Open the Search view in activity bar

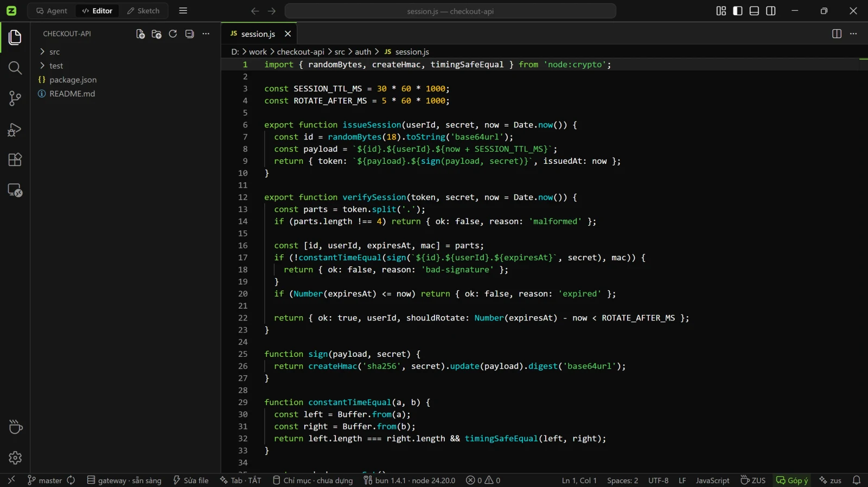[x=15, y=68]
